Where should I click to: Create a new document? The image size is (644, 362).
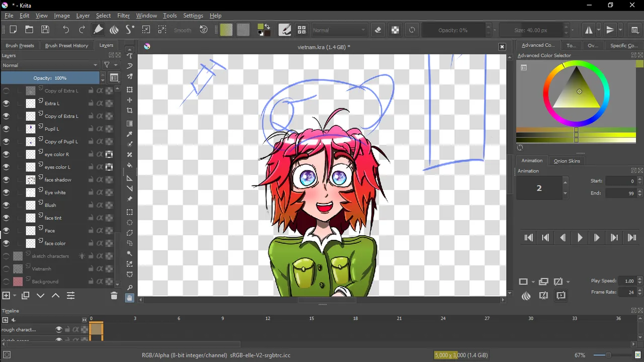[x=13, y=30]
